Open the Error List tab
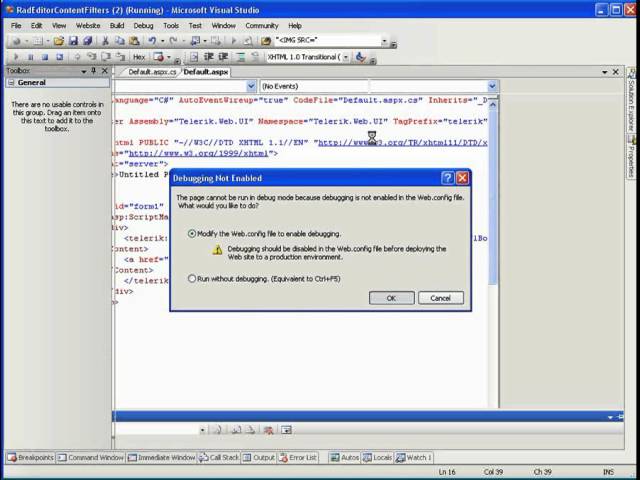The height and width of the screenshot is (480, 640). [x=298, y=458]
